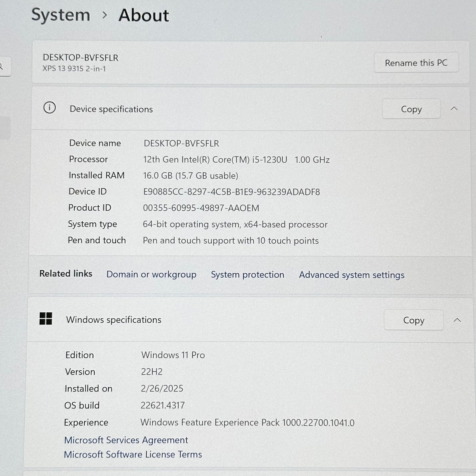
Task: Click the Device specifications heading
Action: pos(111,109)
